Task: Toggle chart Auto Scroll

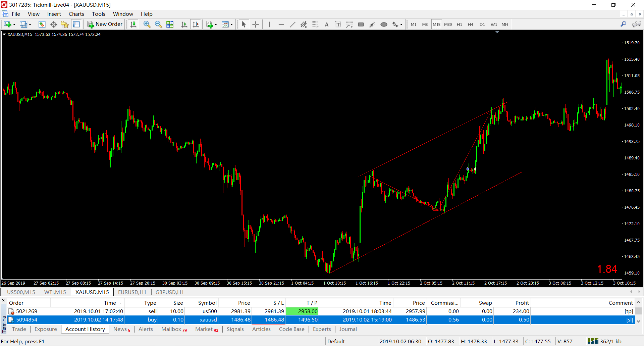Action: (x=184, y=24)
